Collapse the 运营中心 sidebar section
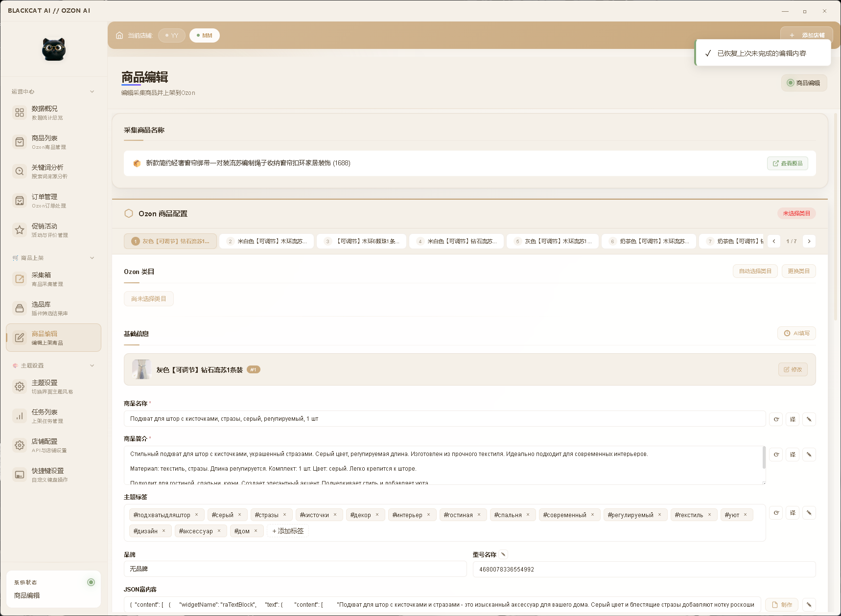The image size is (841, 616). point(92,91)
